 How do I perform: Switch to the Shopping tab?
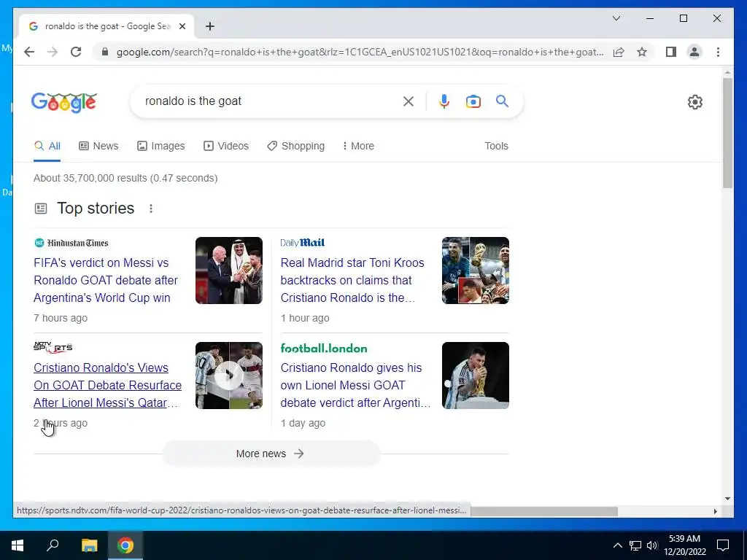click(x=296, y=146)
